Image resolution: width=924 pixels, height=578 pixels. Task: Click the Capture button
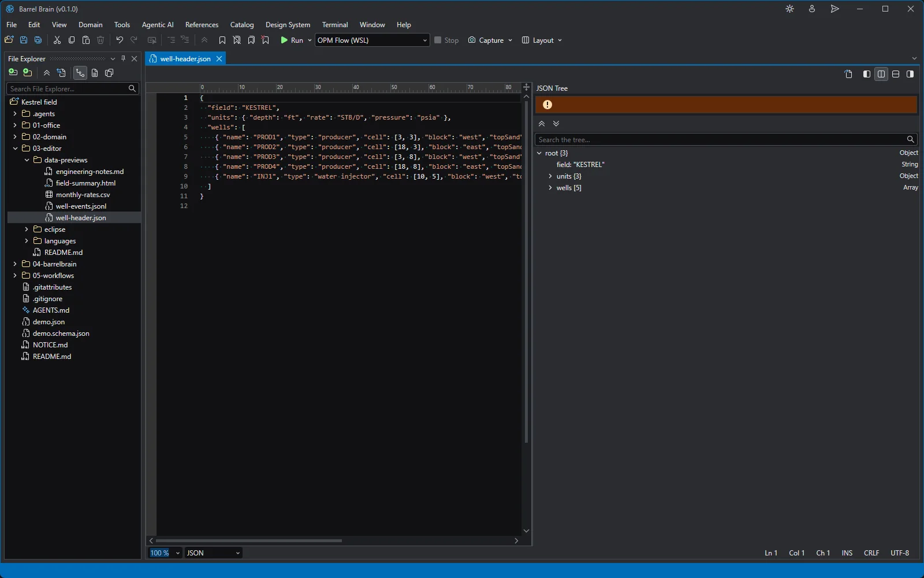pyautogui.click(x=486, y=40)
